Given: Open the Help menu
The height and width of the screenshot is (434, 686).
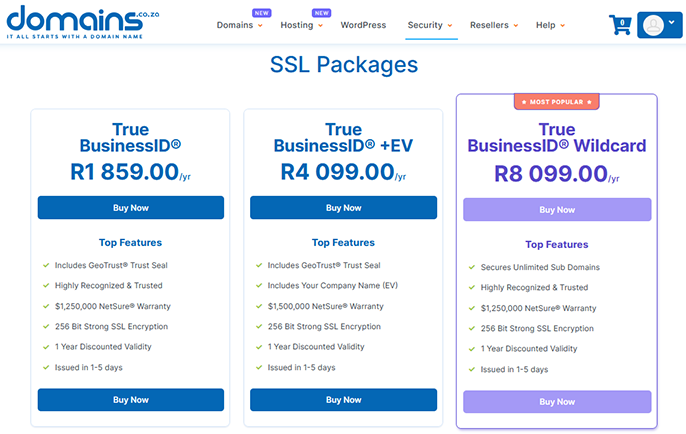Looking at the screenshot, I should coord(550,25).
